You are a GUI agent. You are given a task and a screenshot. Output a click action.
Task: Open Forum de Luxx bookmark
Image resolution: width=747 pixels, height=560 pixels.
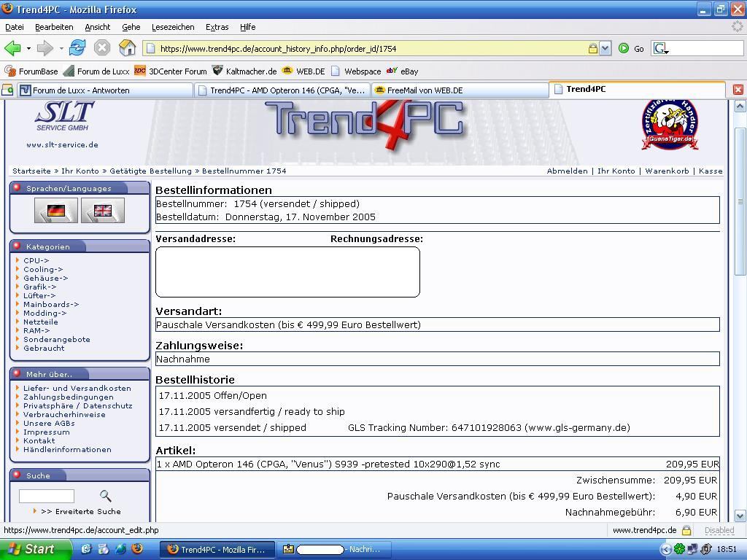pyautogui.click(x=97, y=71)
